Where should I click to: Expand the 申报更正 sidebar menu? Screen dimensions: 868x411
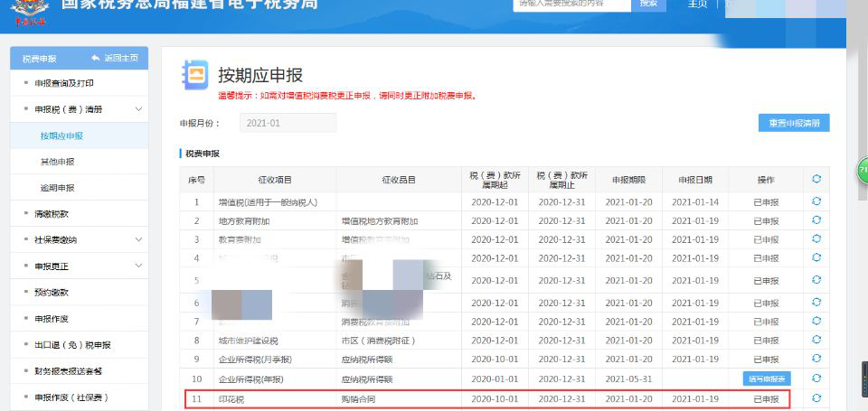point(138,266)
